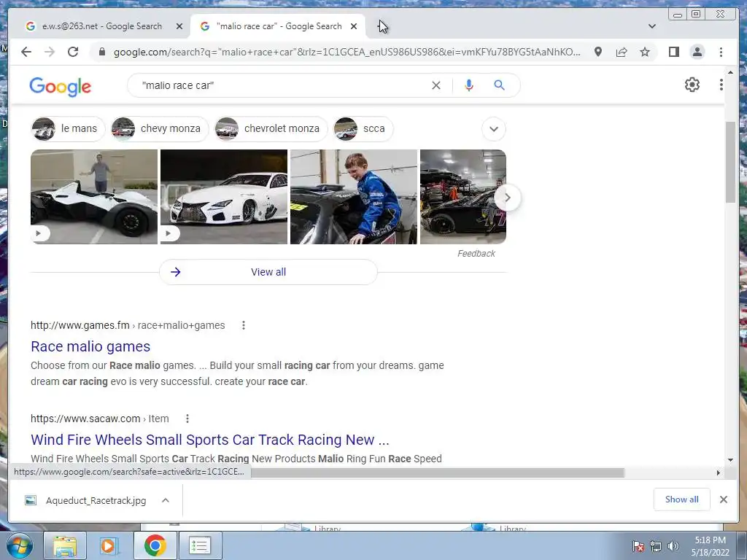Click the View all button
This screenshot has width=747, height=560.
[268, 272]
